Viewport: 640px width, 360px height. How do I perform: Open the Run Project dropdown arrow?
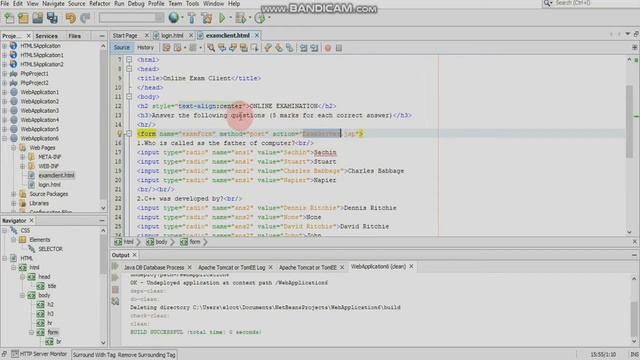tap(231, 18)
